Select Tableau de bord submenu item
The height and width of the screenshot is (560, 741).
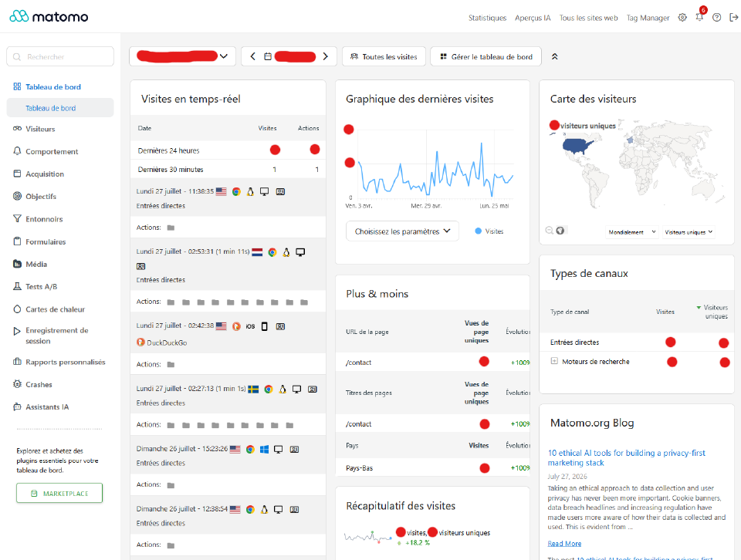(60, 108)
